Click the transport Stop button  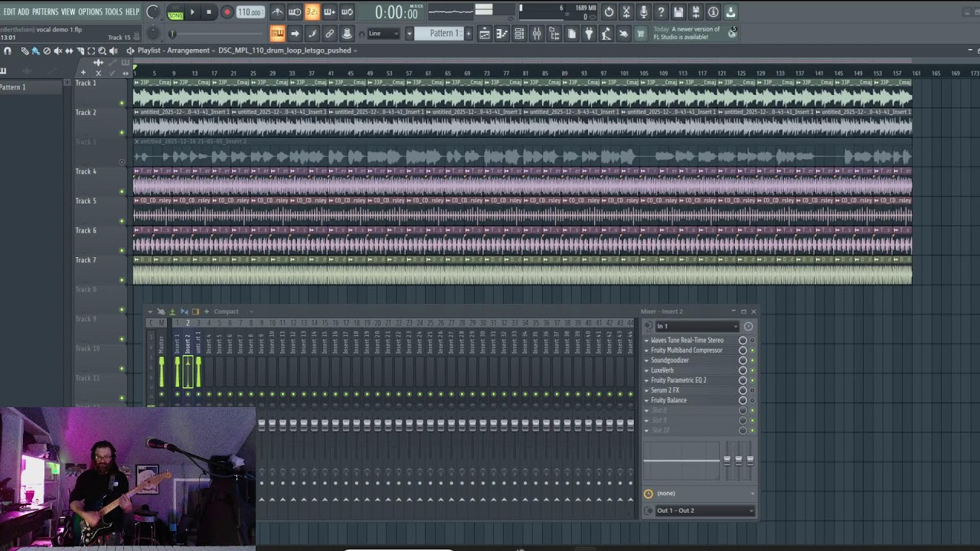pos(208,12)
